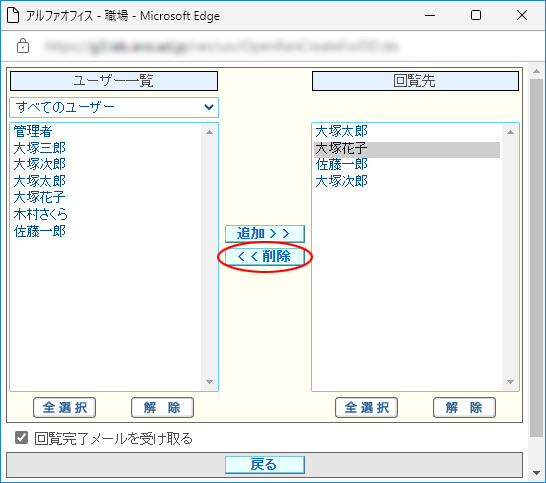546x483 pixels.
Task: Click the page scrollbar down arrow
Action: click(x=537, y=473)
